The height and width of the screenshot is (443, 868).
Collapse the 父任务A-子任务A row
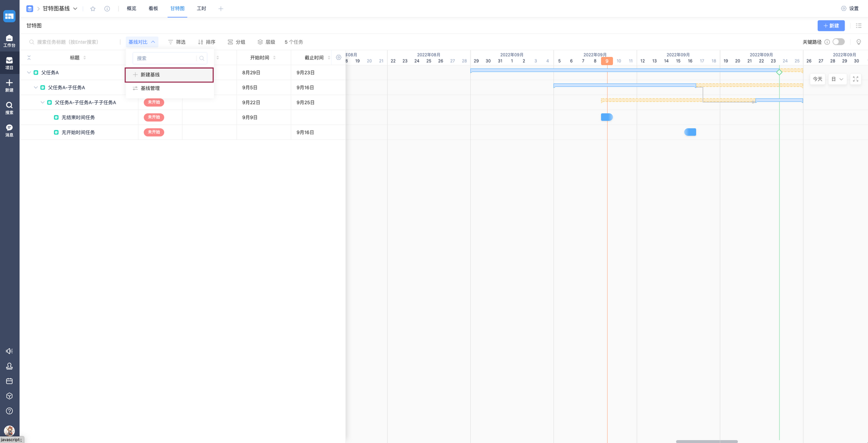pyautogui.click(x=36, y=87)
